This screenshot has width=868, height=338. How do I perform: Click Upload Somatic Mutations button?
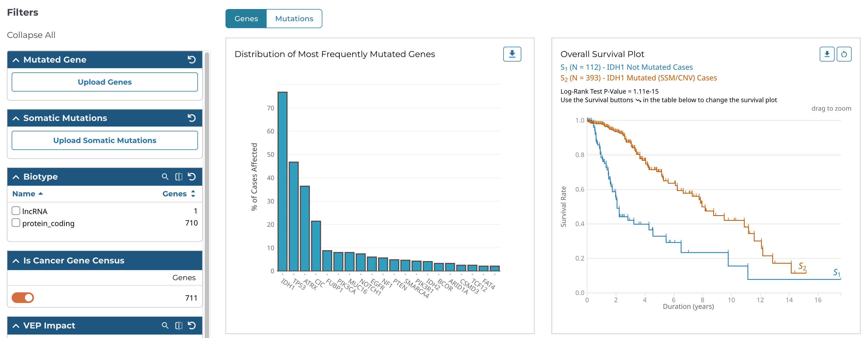(105, 140)
